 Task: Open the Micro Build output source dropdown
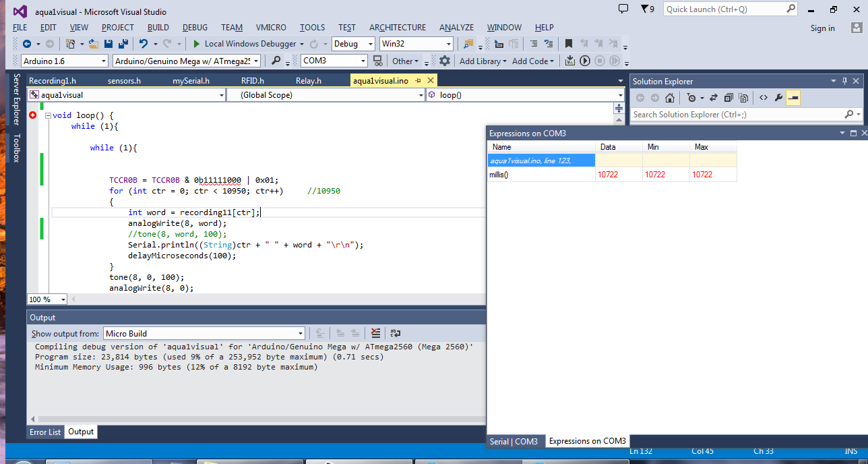pyautogui.click(x=204, y=333)
